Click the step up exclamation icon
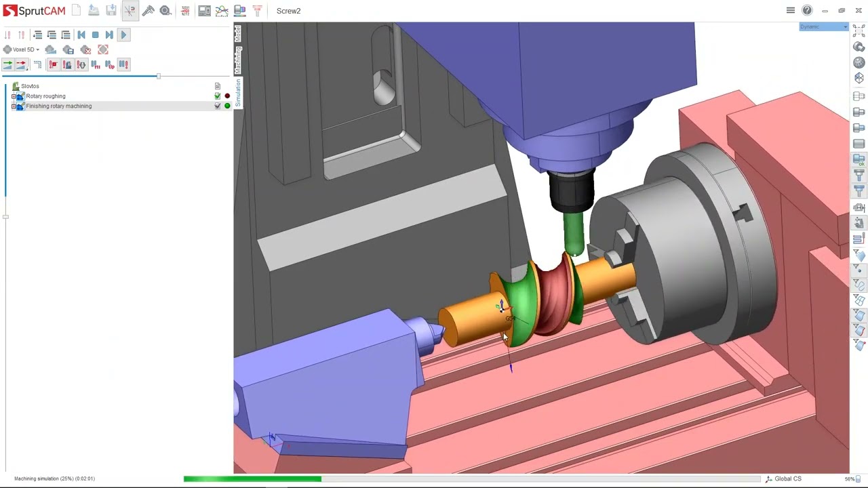The image size is (868, 488). click(x=22, y=35)
